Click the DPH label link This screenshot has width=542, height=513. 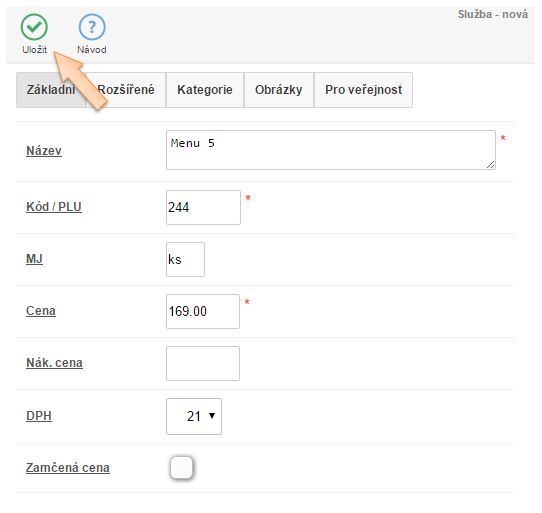click(39, 416)
